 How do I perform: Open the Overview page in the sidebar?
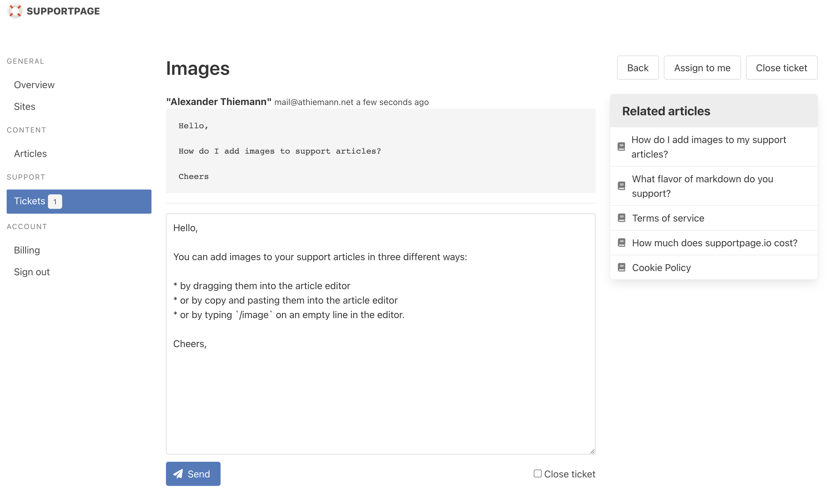click(x=34, y=85)
